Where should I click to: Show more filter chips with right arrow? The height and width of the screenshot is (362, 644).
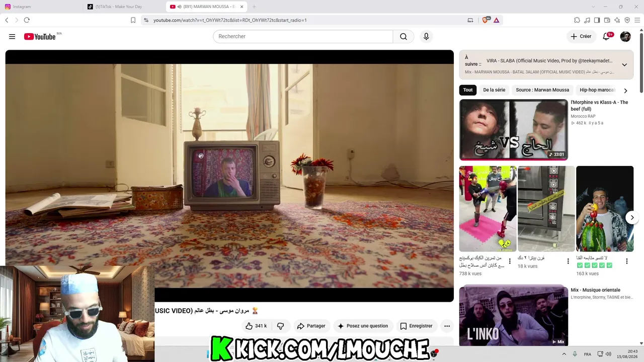[625, 90]
